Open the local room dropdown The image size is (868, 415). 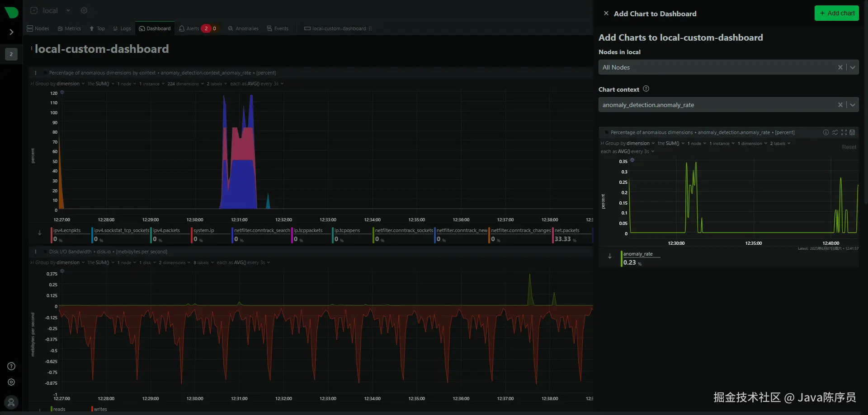click(68, 10)
